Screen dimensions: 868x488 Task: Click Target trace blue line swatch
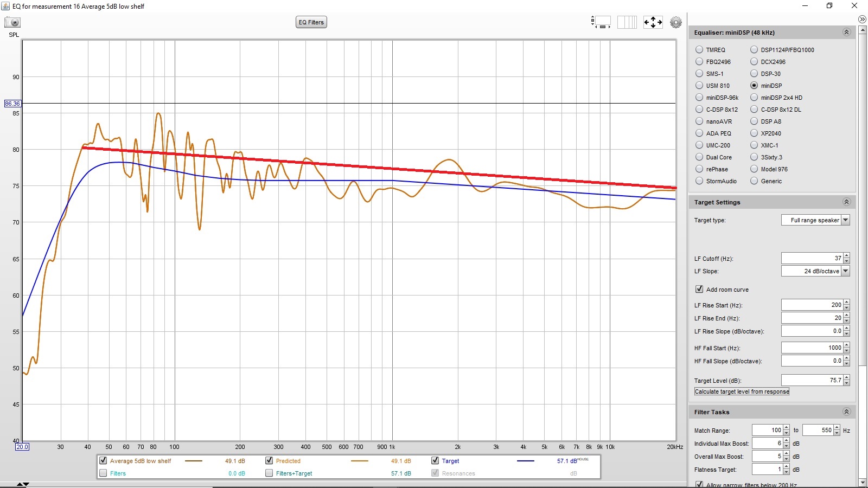click(x=526, y=461)
